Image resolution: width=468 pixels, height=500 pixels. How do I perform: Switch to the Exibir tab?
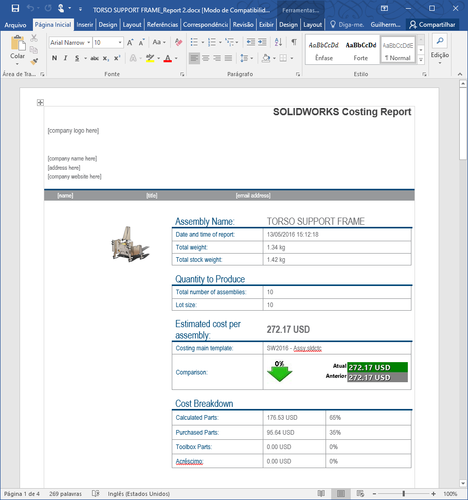tap(266, 25)
